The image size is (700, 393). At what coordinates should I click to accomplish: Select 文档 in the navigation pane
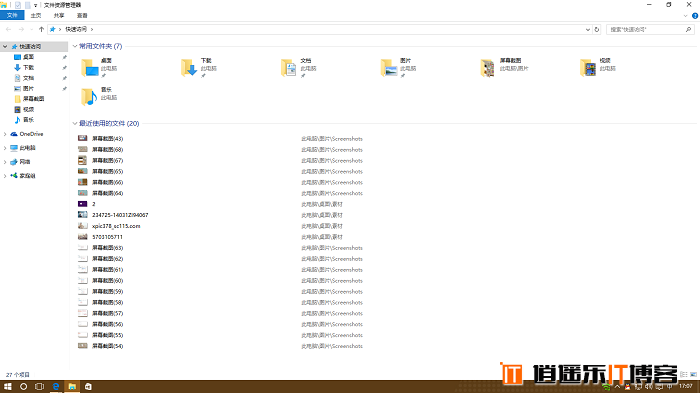pyautogui.click(x=28, y=78)
